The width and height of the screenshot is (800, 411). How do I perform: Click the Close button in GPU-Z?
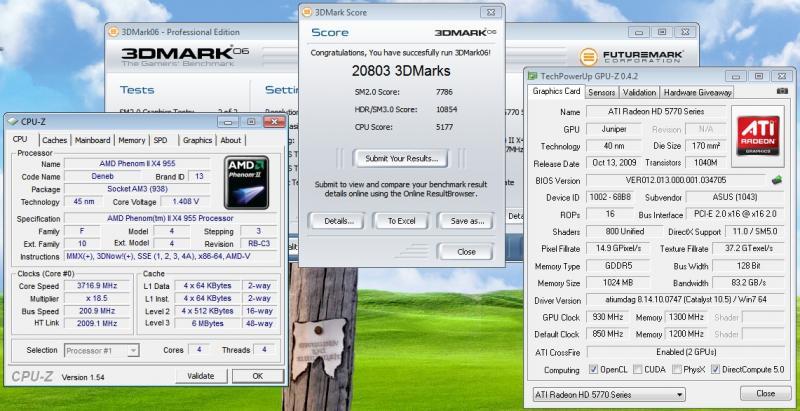click(x=765, y=394)
